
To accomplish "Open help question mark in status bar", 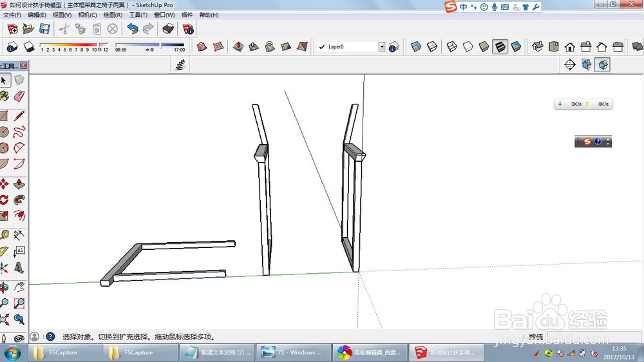I will [50, 337].
